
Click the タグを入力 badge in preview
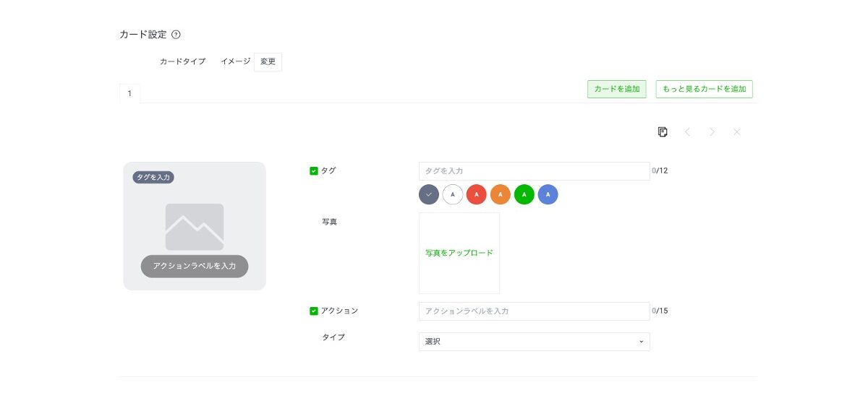point(153,177)
